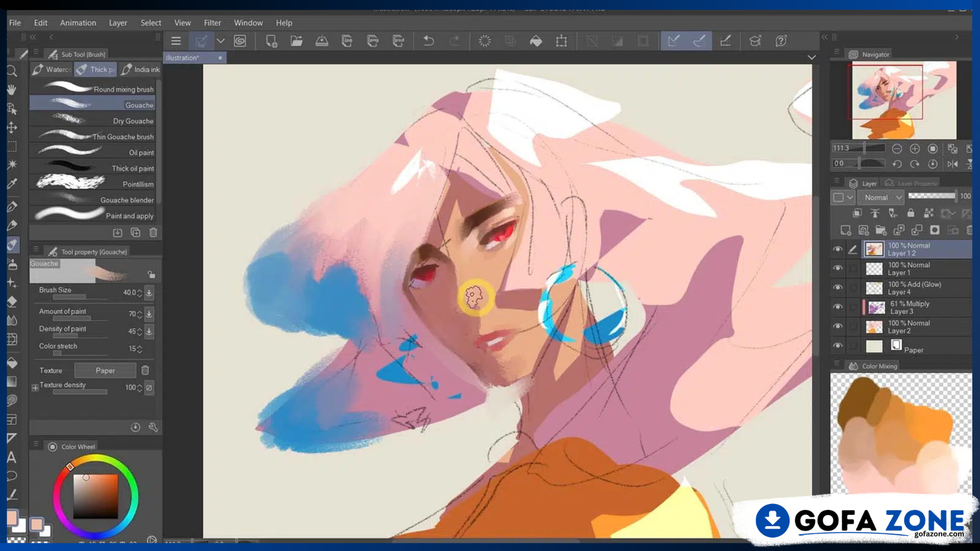The height and width of the screenshot is (551, 980).
Task: Open the Window menu
Action: pos(248,23)
